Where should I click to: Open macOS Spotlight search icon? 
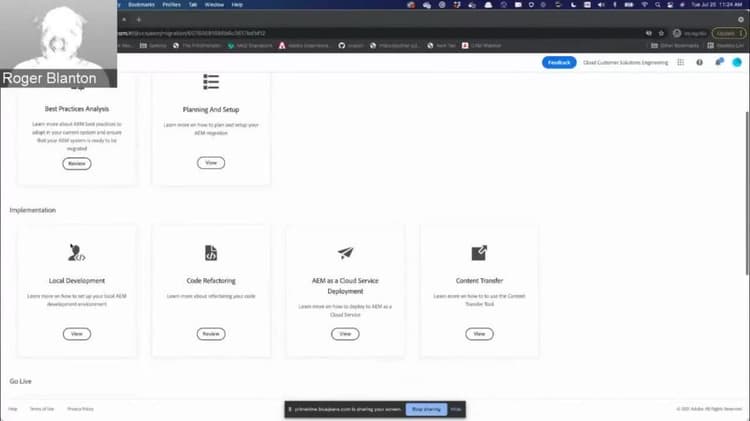[658, 5]
